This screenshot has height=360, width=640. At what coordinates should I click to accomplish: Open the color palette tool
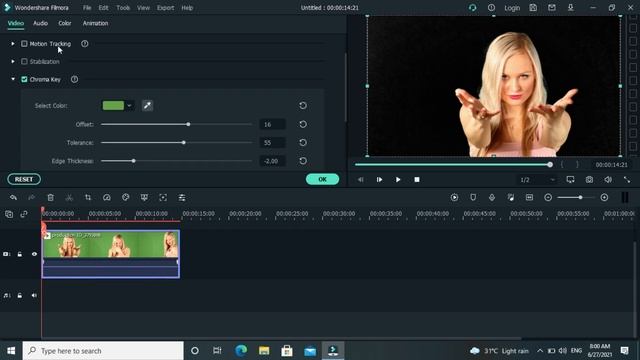[125, 198]
